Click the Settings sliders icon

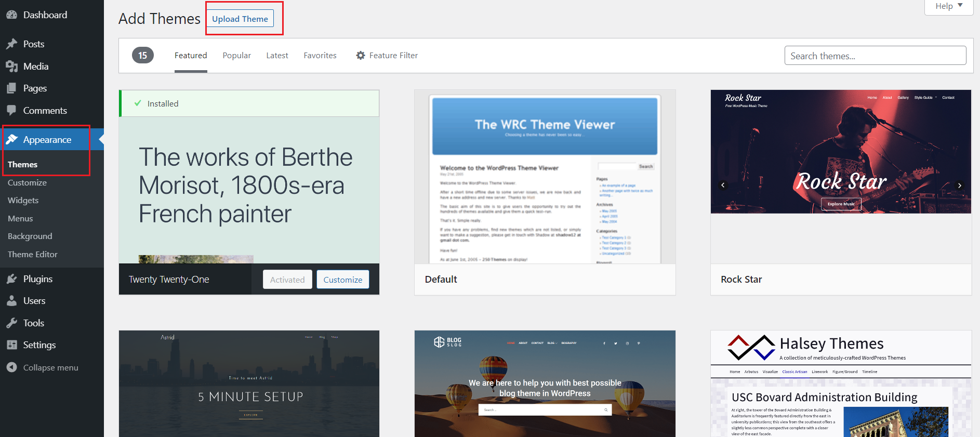tap(11, 345)
